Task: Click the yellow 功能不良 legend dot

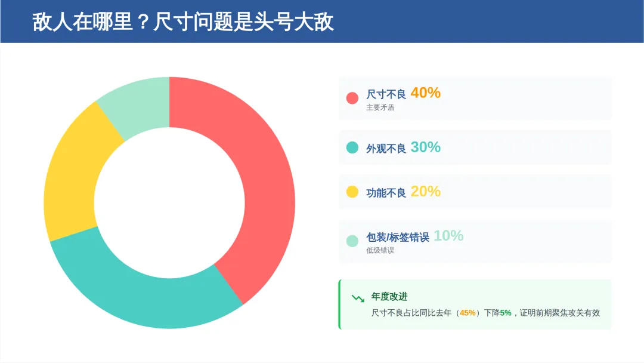Action: tap(352, 192)
